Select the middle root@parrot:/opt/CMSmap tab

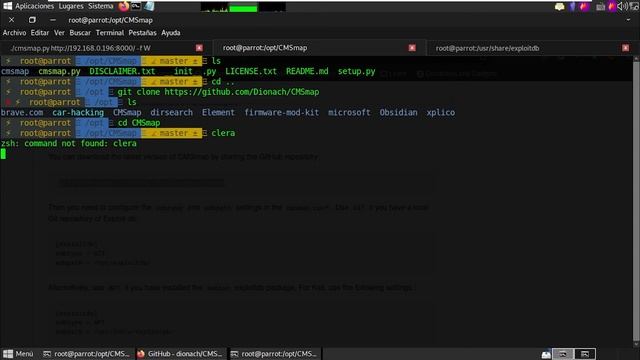pos(319,48)
